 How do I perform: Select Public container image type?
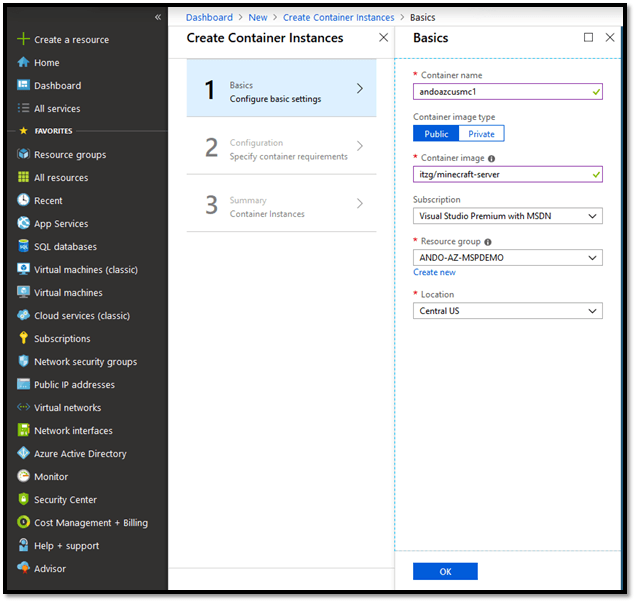tap(436, 134)
